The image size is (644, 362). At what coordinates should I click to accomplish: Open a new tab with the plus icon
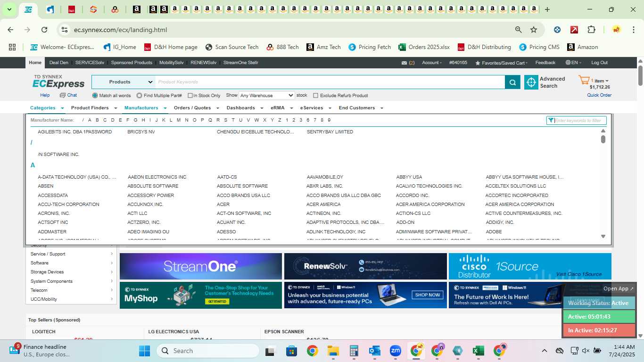click(547, 9)
